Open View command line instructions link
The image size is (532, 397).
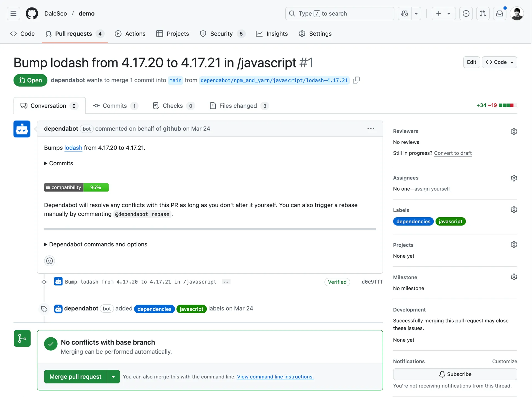pyautogui.click(x=275, y=377)
